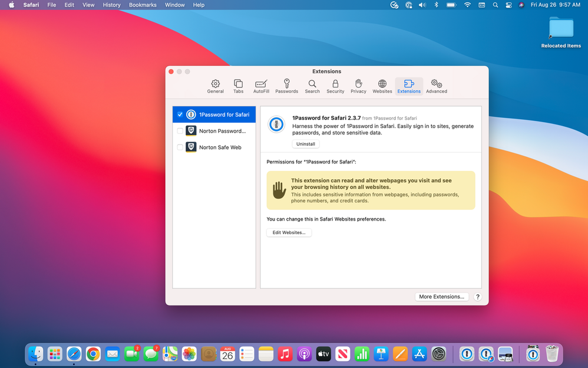The height and width of the screenshot is (368, 588).
Task: Click the Uninstall button
Action: tap(305, 144)
